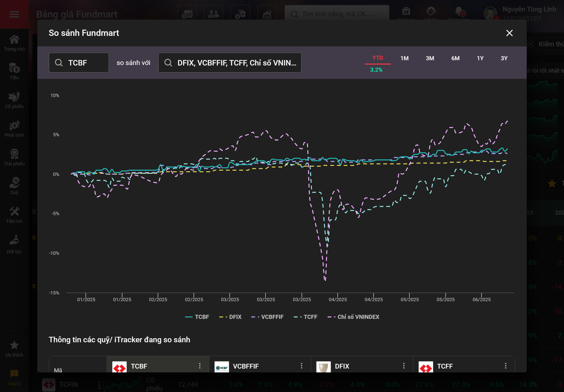Switch to the 6M time range
564x392 pixels.
pos(455,58)
